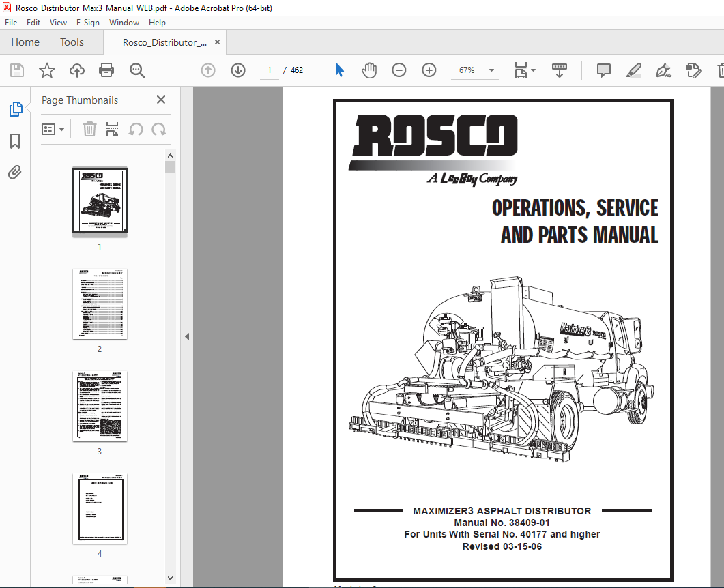Rotate pages counterclockwise
The height and width of the screenshot is (588, 724).
coord(136,129)
